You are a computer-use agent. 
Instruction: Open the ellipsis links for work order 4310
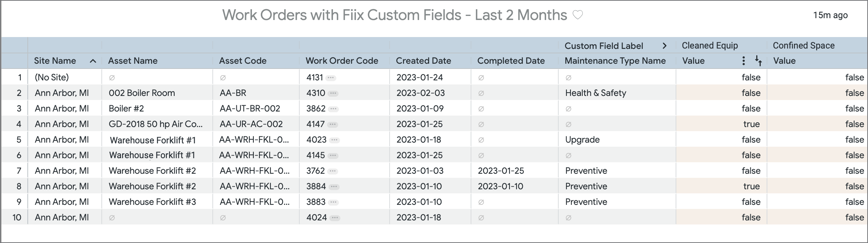tap(333, 93)
